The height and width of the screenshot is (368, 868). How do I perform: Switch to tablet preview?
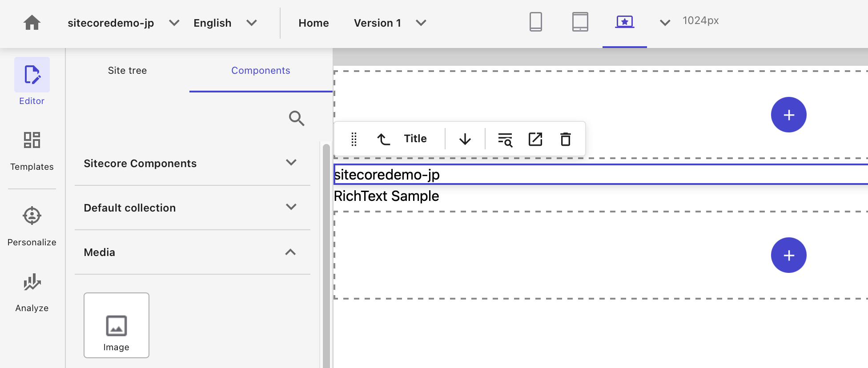(580, 22)
